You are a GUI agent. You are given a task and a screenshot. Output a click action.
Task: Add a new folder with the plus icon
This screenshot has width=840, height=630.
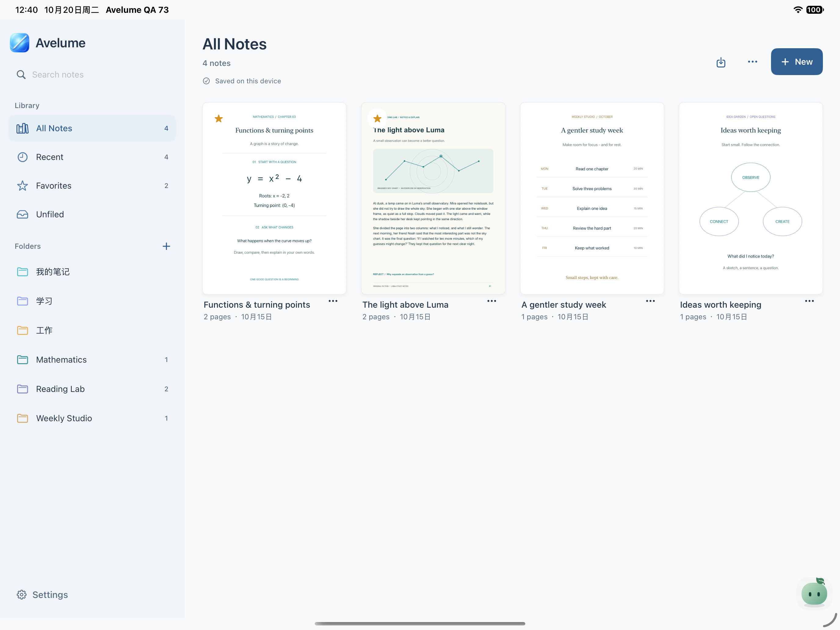(166, 246)
